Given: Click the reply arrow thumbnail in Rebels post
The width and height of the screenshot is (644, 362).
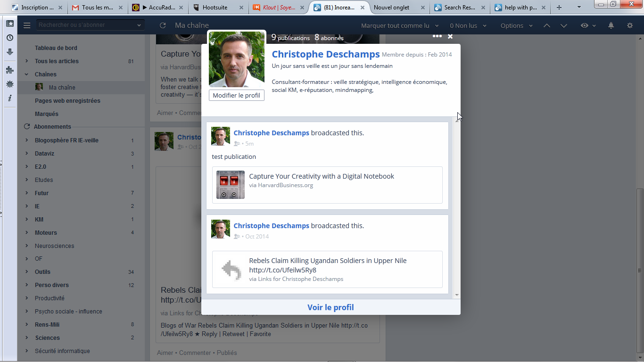Looking at the screenshot, I should tap(231, 269).
